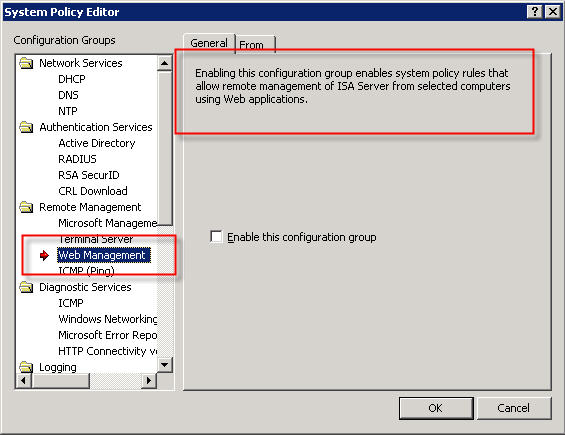This screenshot has height=435, width=565.
Task: Select ICMP under Diagnostic Services
Action: 71,303
